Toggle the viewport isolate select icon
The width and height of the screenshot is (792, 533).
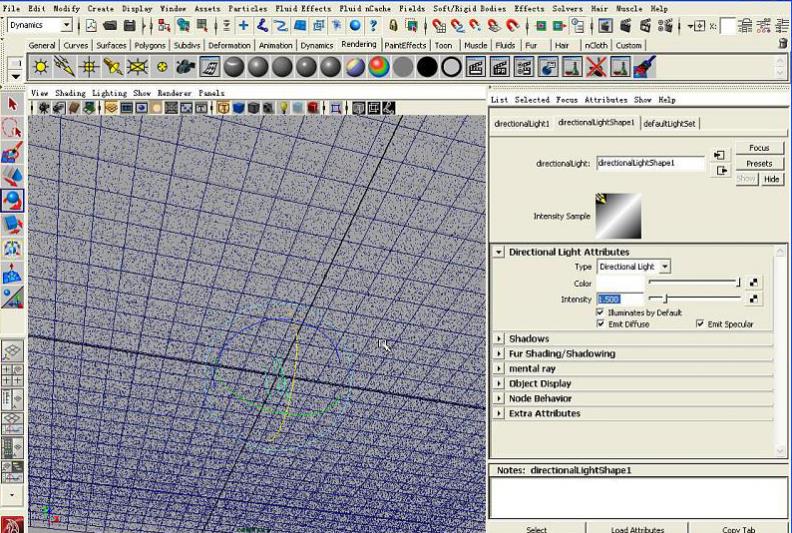tap(335, 108)
